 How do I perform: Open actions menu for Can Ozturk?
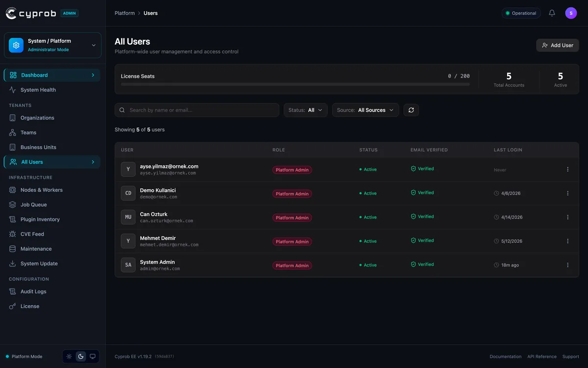point(568,217)
